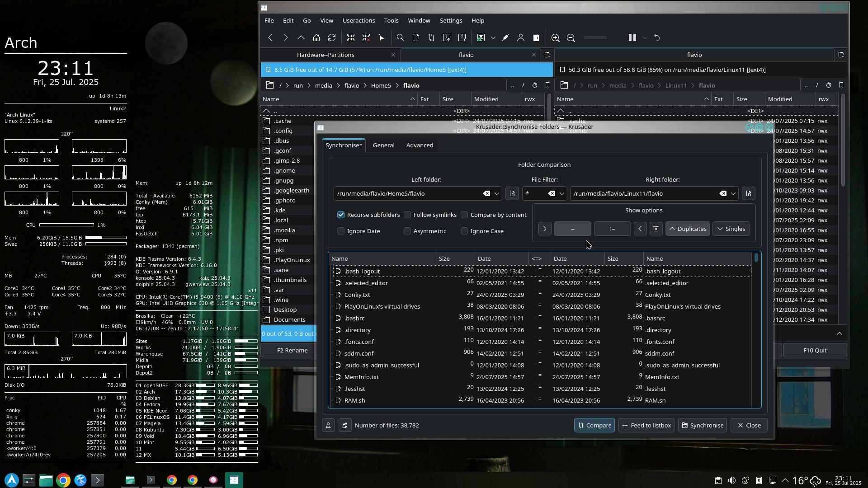The image size is (868, 488).
Task: Expand the Left folder path dropdown
Action: click(x=497, y=193)
